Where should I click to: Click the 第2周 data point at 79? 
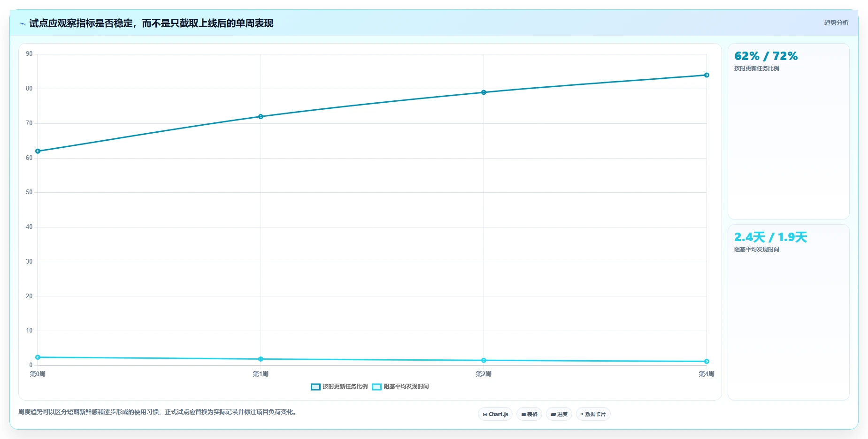pyautogui.click(x=484, y=92)
